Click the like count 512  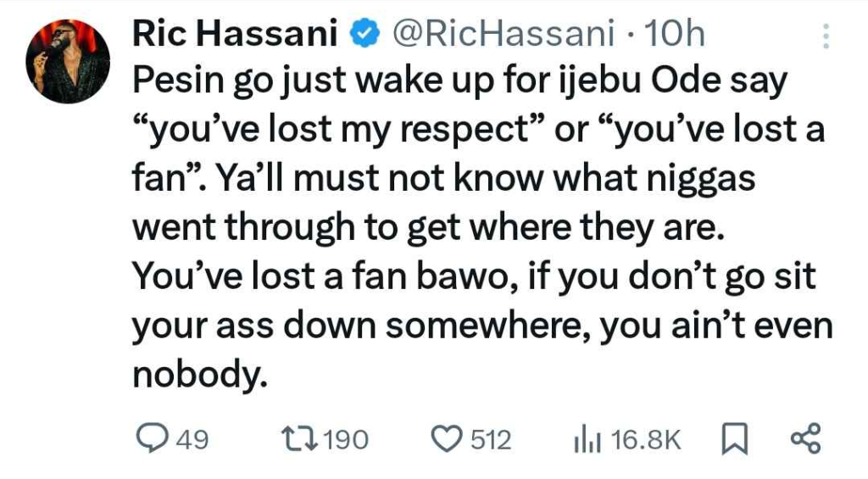pos(491,439)
